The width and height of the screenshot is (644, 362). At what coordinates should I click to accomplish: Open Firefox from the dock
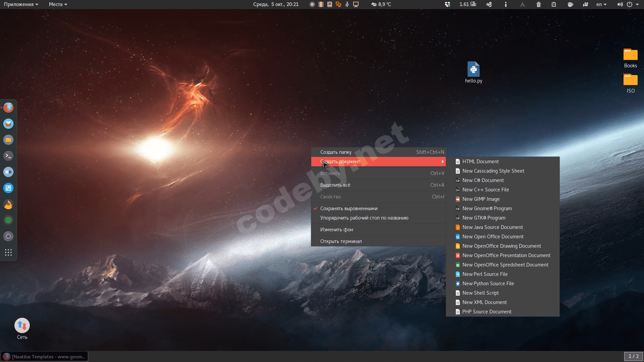click(8, 108)
